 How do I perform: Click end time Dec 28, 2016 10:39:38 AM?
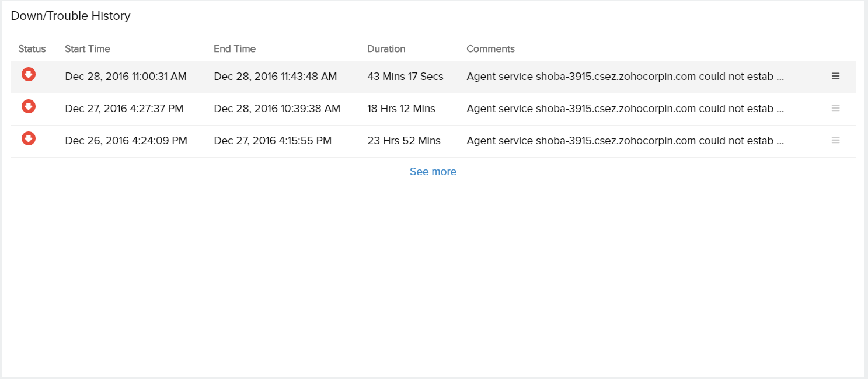tap(277, 109)
